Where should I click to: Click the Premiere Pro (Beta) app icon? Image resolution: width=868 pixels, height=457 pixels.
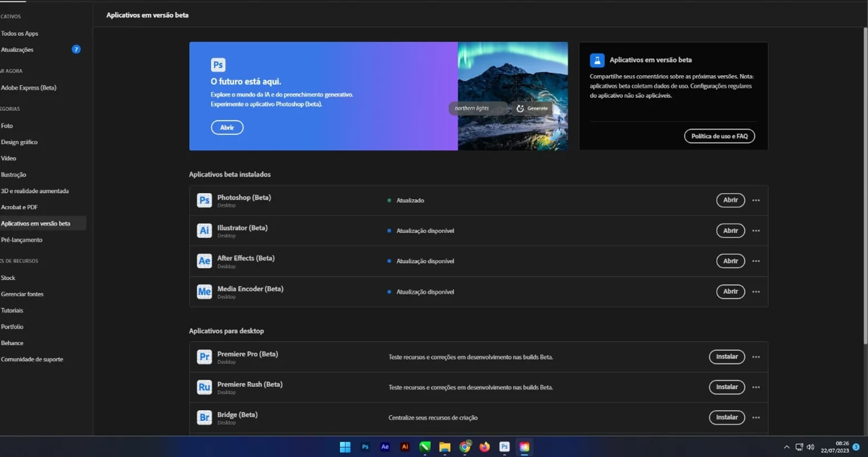tap(204, 357)
